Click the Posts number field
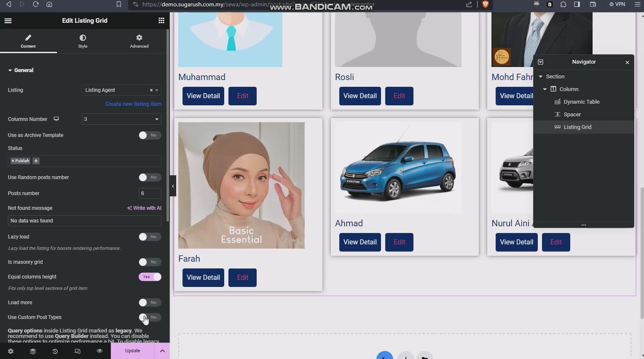Image resolution: width=644 pixels, height=359 pixels. pyautogui.click(x=150, y=193)
